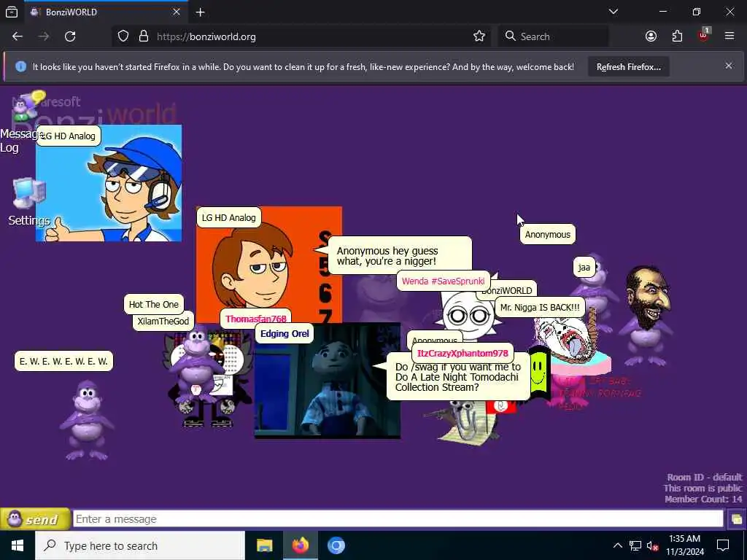Click the 'Hot The One' name tag

[153, 305]
